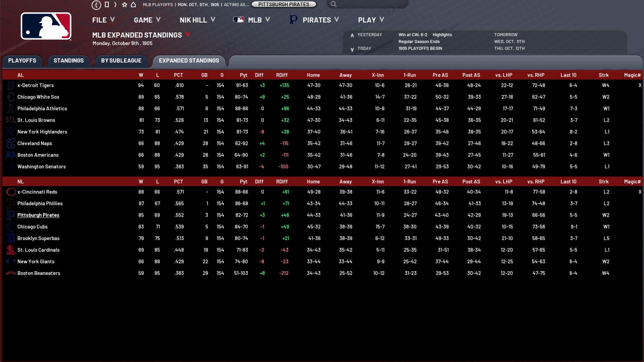Open the Highlights link for yesterday's game
The width and height of the screenshot is (644, 362).
click(442, 35)
